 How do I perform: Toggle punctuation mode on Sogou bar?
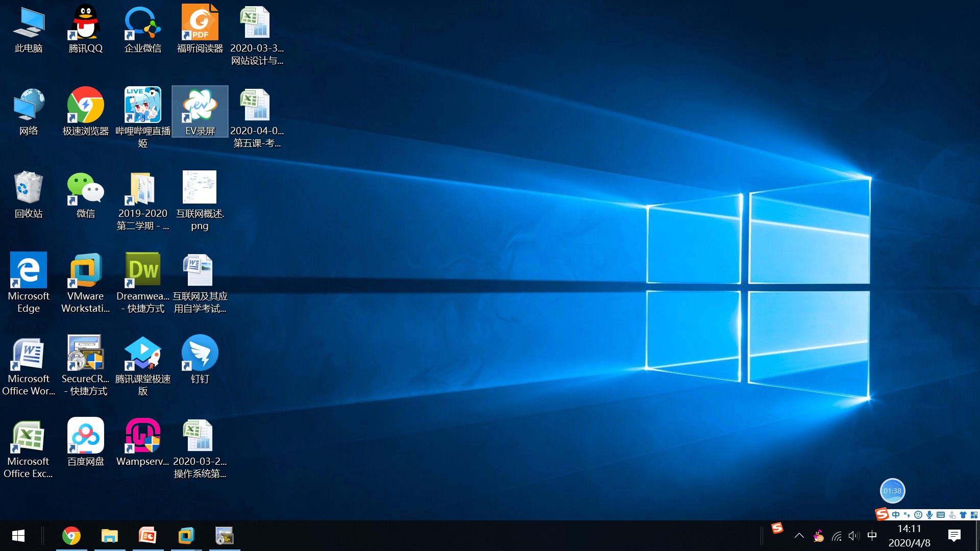[x=907, y=515]
